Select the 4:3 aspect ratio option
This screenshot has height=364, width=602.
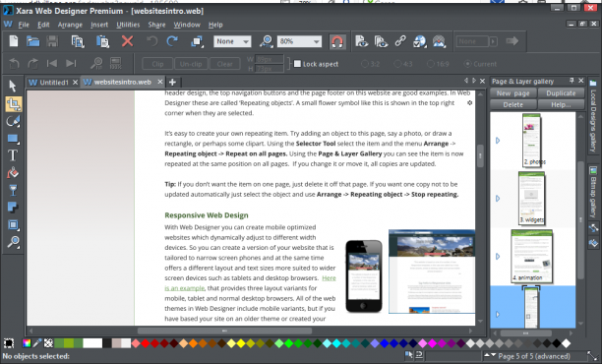point(397,64)
